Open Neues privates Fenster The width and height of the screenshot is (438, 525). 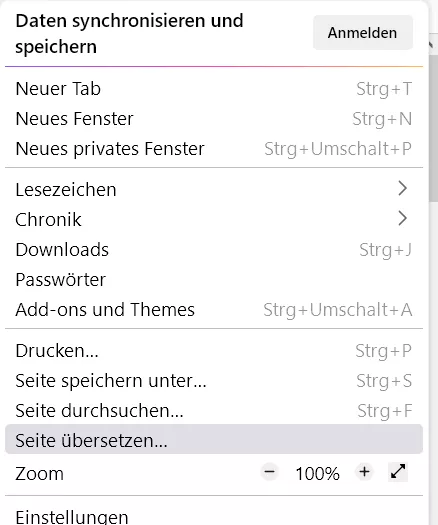pos(214,149)
